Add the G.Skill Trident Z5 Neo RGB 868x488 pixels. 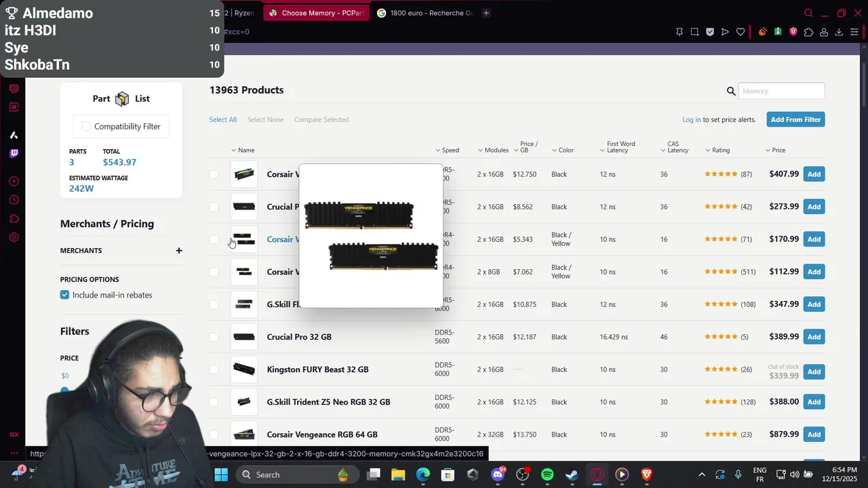coord(814,402)
